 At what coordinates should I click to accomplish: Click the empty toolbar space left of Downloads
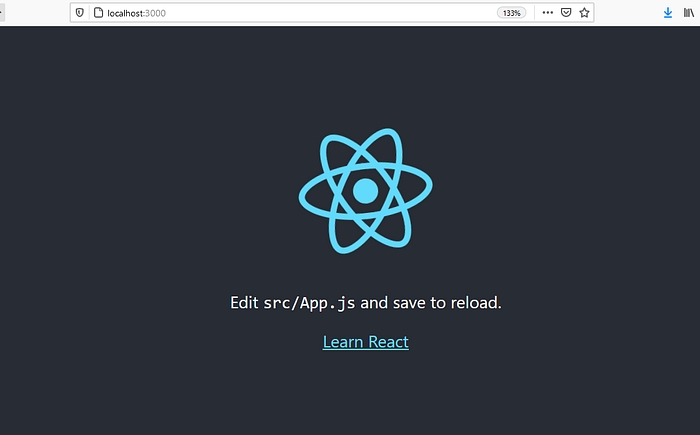coord(628,13)
